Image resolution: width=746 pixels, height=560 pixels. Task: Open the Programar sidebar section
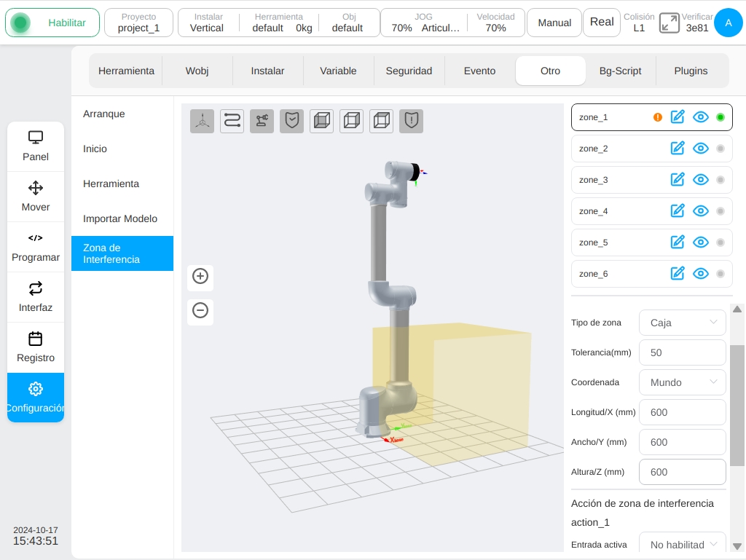pos(36,247)
